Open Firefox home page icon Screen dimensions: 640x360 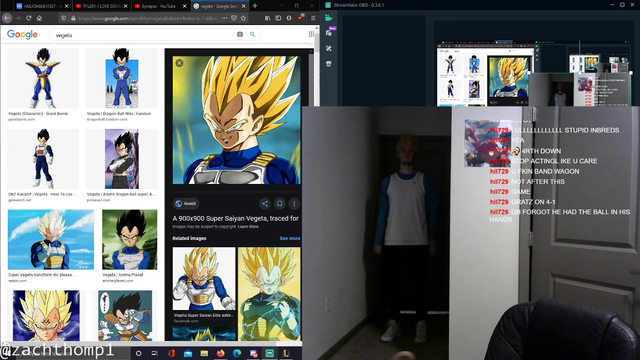(x=40, y=18)
